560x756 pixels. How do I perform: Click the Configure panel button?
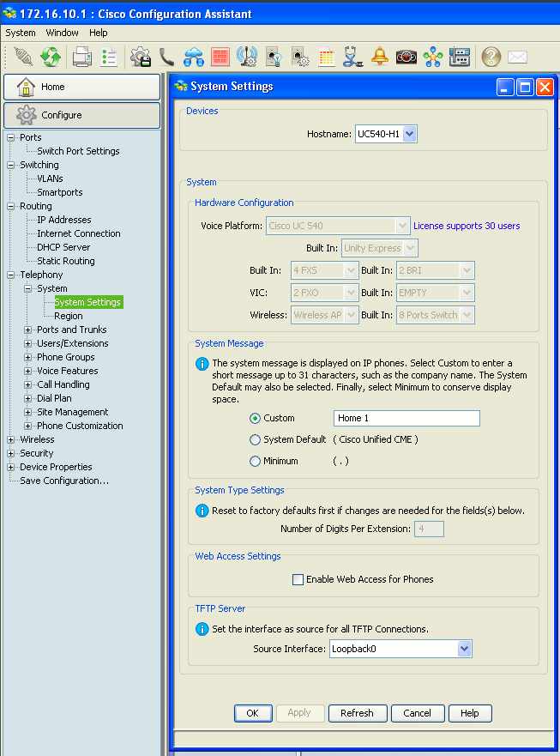pyautogui.click(x=82, y=115)
